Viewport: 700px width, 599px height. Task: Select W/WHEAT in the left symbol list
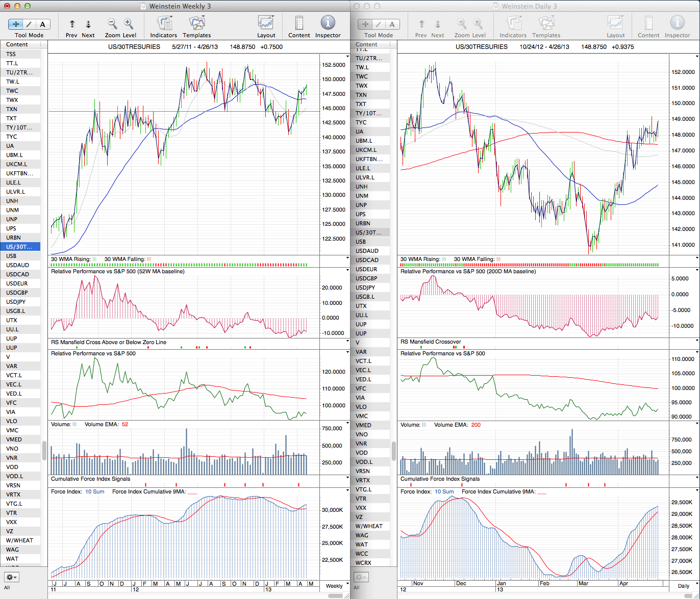coord(19,540)
